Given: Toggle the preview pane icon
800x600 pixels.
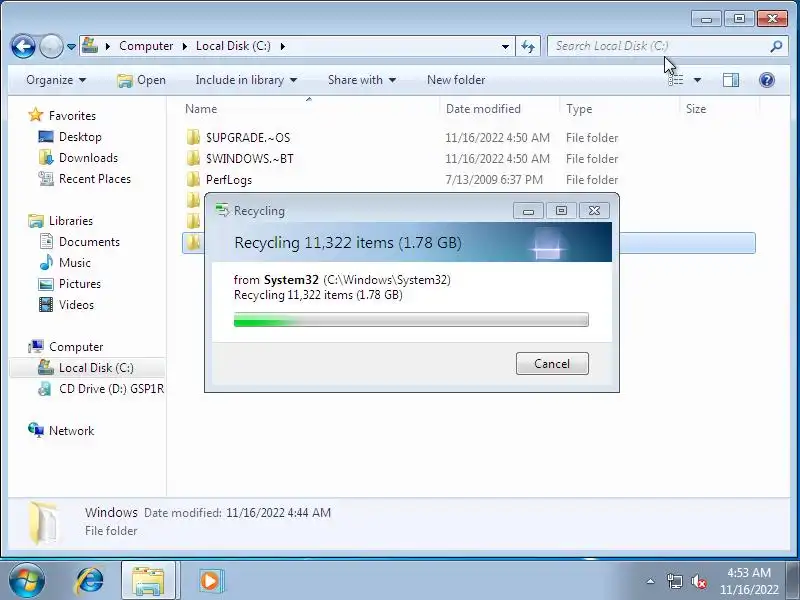Looking at the screenshot, I should (731, 80).
